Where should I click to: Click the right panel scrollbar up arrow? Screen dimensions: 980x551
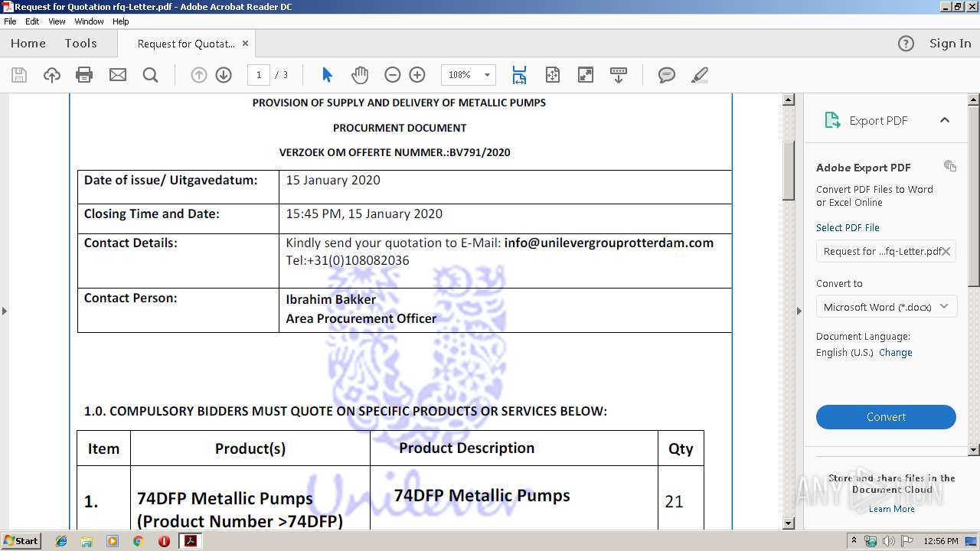coord(974,99)
